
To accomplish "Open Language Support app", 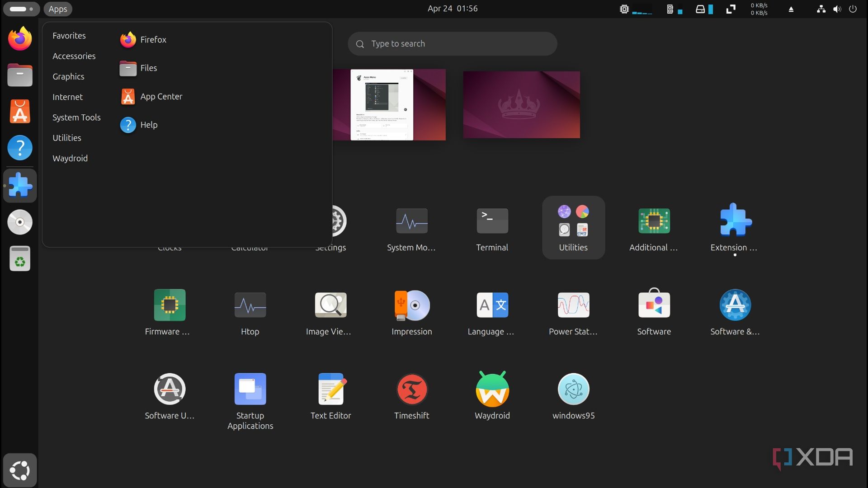I will click(x=492, y=312).
